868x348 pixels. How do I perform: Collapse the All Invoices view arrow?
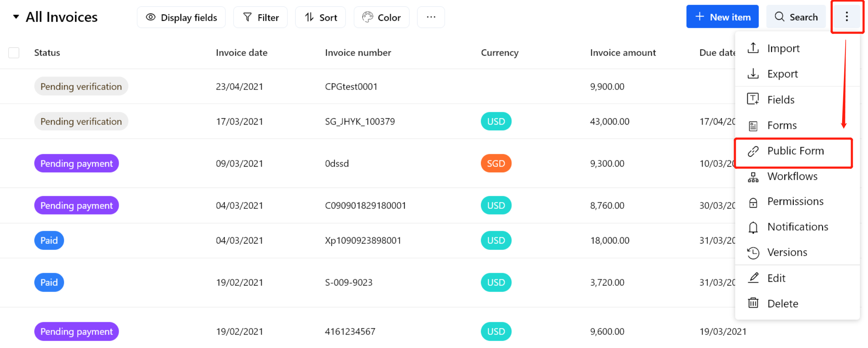tap(16, 17)
